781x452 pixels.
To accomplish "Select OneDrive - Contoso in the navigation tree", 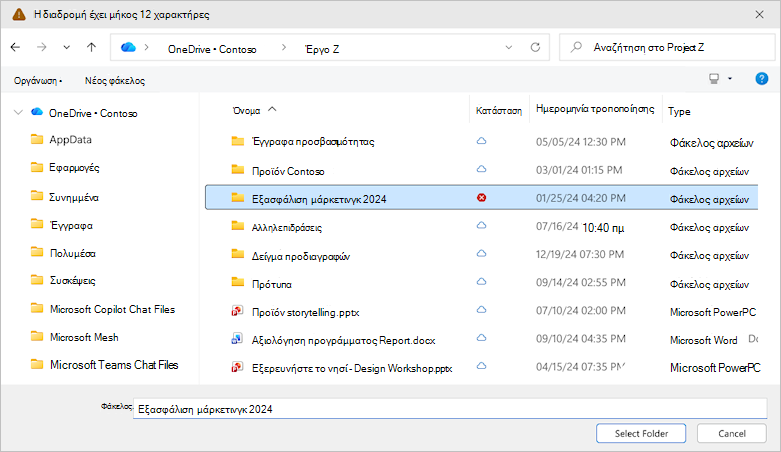I will (93, 113).
